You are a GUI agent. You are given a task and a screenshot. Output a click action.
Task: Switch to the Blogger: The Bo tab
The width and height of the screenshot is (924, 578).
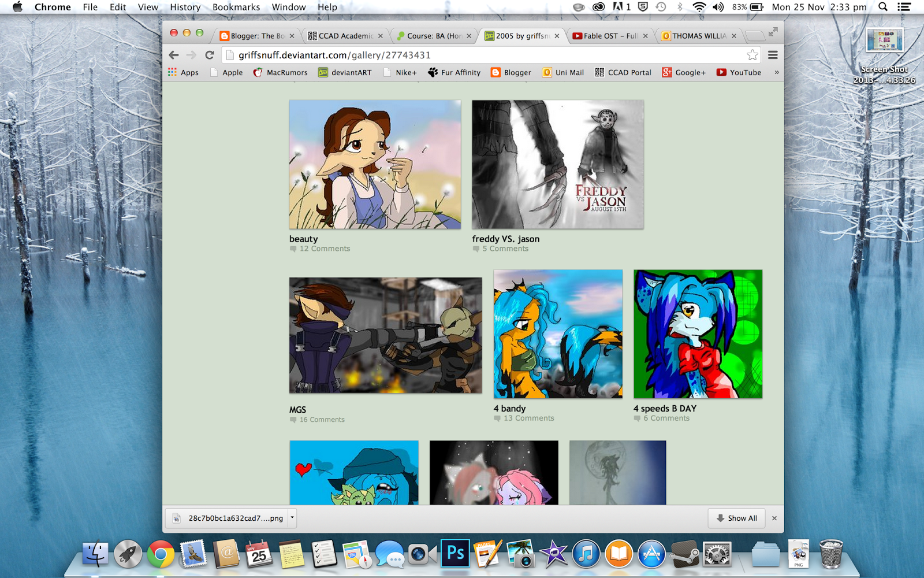point(256,36)
